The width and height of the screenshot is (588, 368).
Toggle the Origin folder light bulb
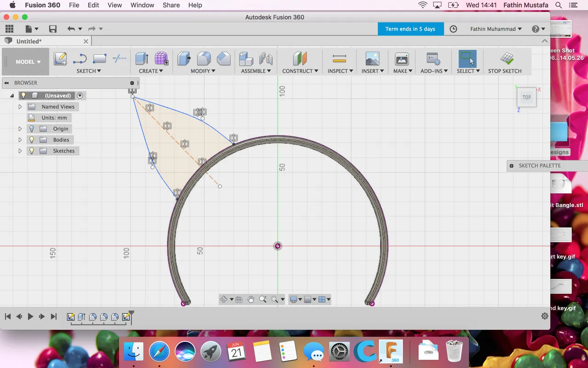32,129
